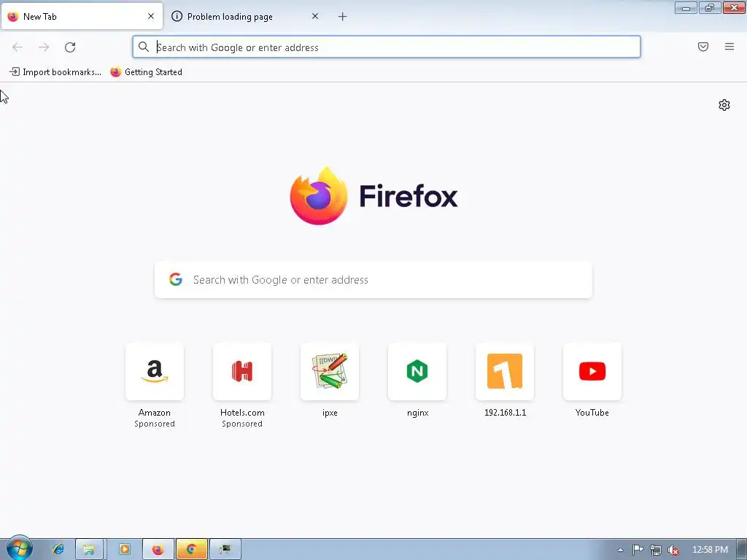This screenshot has height=560, width=747.
Task: Focus the address bar search field
Action: (387, 47)
